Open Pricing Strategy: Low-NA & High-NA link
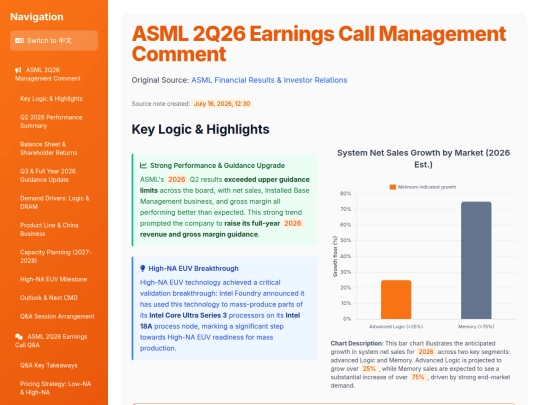Image resolution: width=540 pixels, height=405 pixels. click(x=55, y=388)
